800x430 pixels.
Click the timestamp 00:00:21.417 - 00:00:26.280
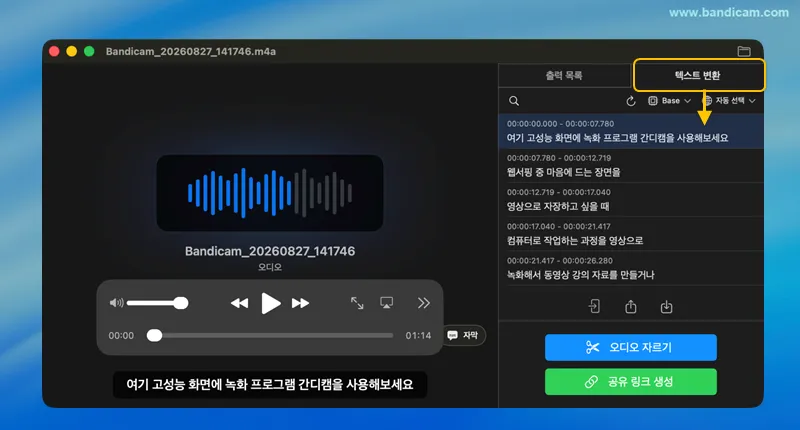[x=559, y=261]
